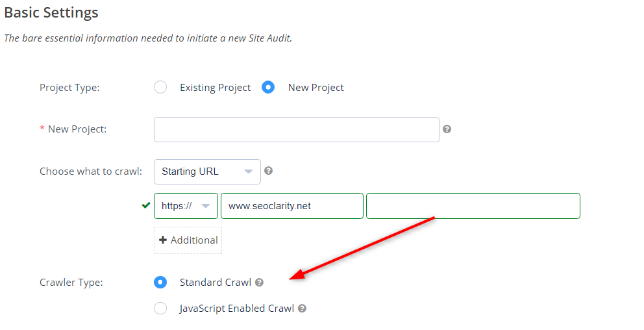
Task: Click the arrow on the Starting URL combo box
Action: (249, 171)
